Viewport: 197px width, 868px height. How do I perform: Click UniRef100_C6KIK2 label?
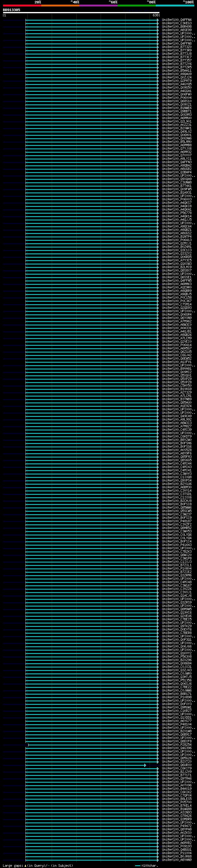tap(176, 792)
